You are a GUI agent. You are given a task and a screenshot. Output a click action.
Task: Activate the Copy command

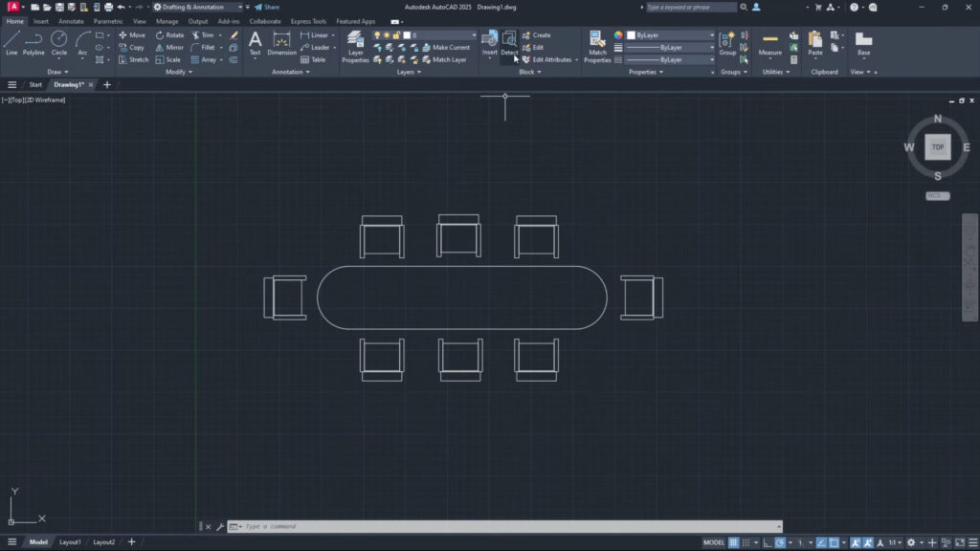131,48
